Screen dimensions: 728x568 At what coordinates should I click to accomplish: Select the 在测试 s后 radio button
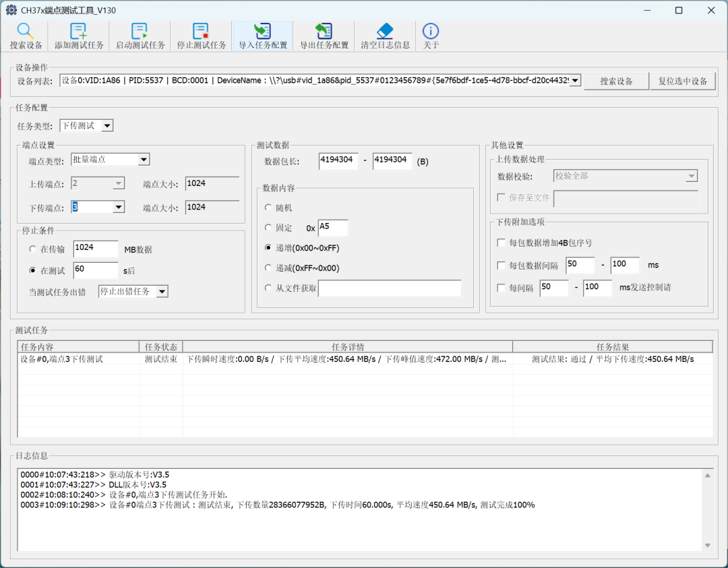32,271
